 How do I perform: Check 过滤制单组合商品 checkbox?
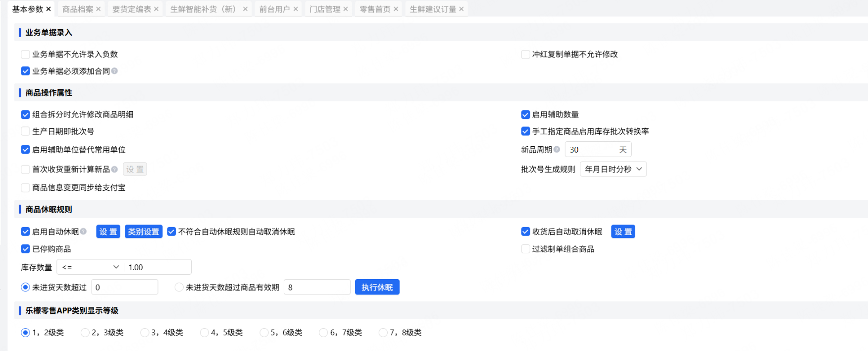point(525,249)
